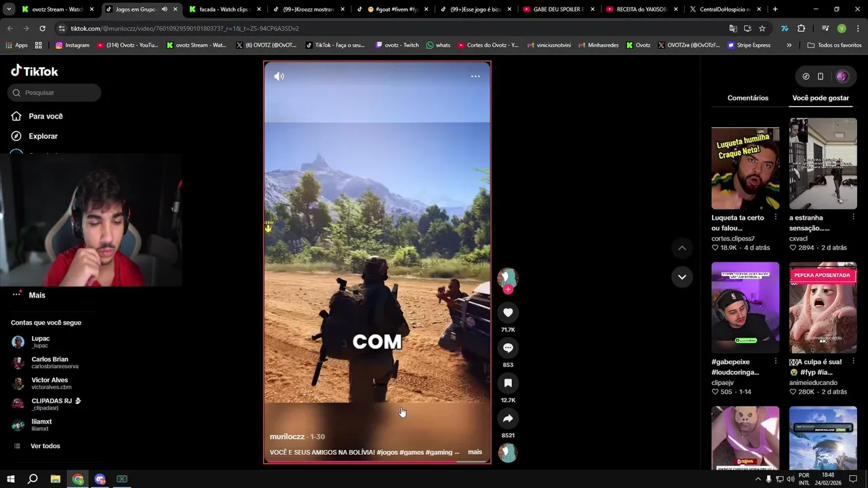Save video with the bookmark icon

pyautogui.click(x=508, y=383)
